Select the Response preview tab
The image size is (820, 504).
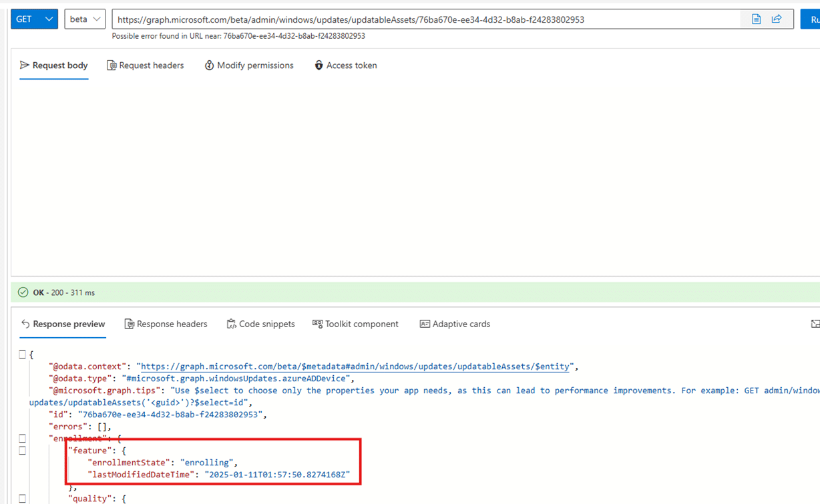(x=63, y=324)
